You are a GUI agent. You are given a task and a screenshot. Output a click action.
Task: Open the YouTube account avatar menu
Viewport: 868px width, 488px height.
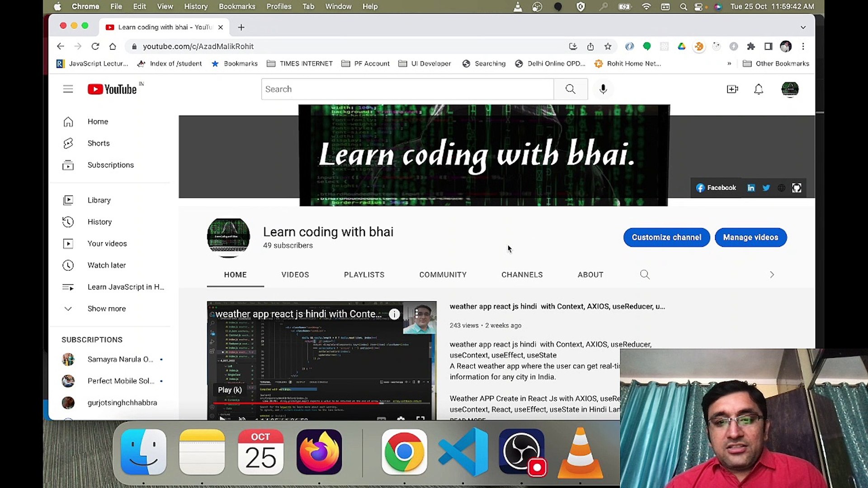point(790,89)
